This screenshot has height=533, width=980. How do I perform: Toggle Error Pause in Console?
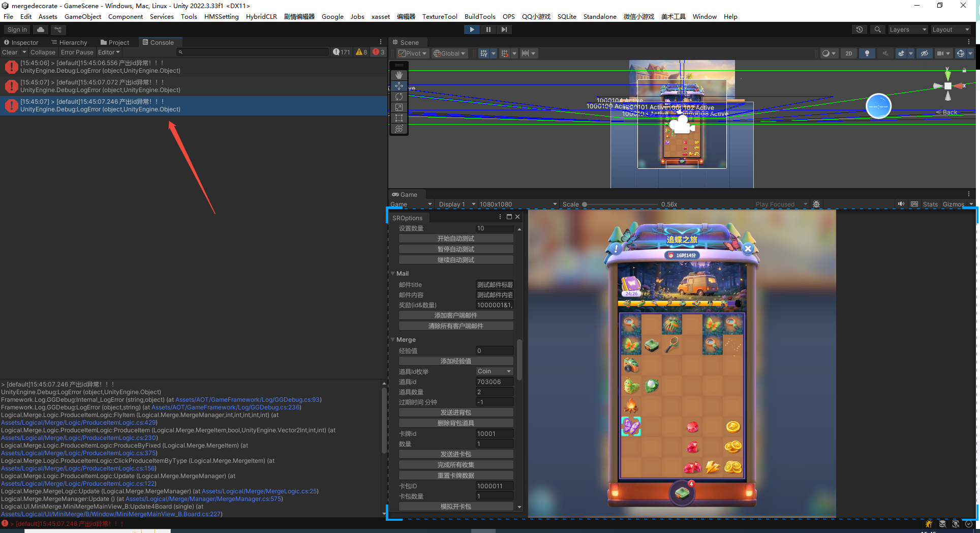click(x=77, y=52)
